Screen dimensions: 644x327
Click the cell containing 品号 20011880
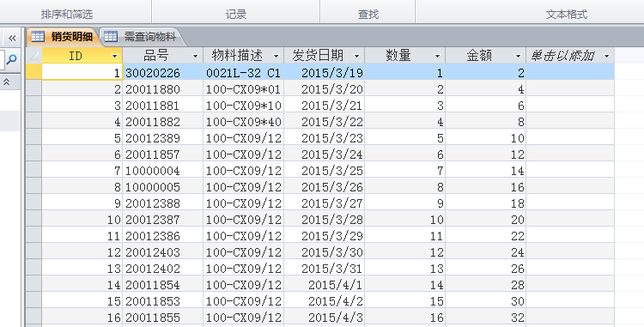pos(162,89)
